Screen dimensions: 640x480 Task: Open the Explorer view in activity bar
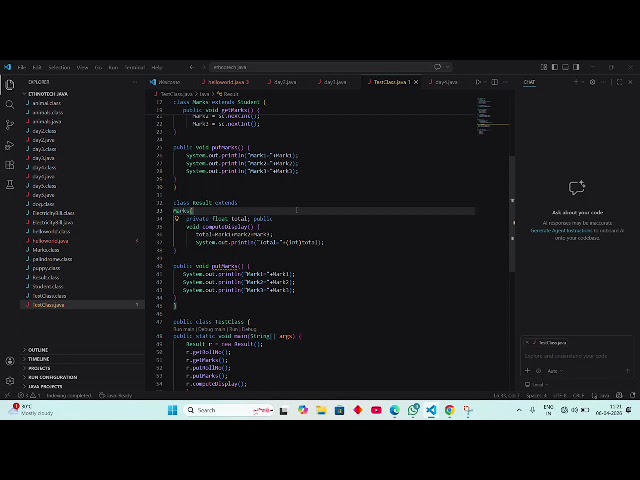tap(10, 85)
